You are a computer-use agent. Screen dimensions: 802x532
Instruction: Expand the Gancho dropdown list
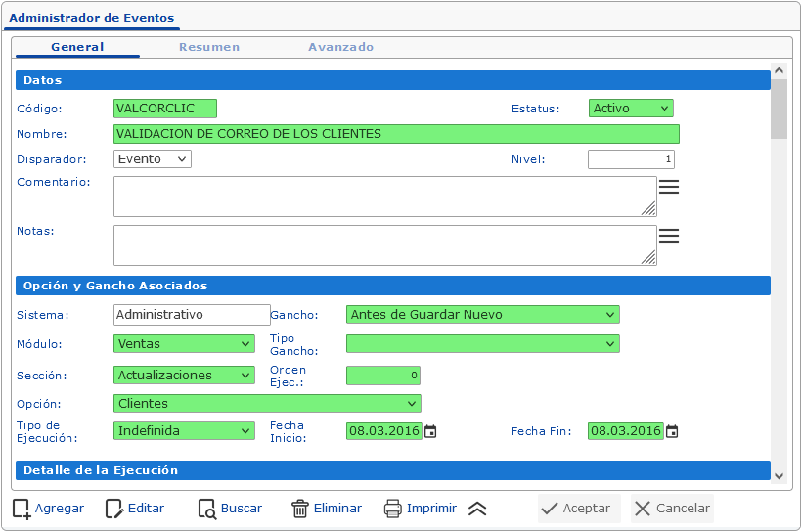coord(483,314)
